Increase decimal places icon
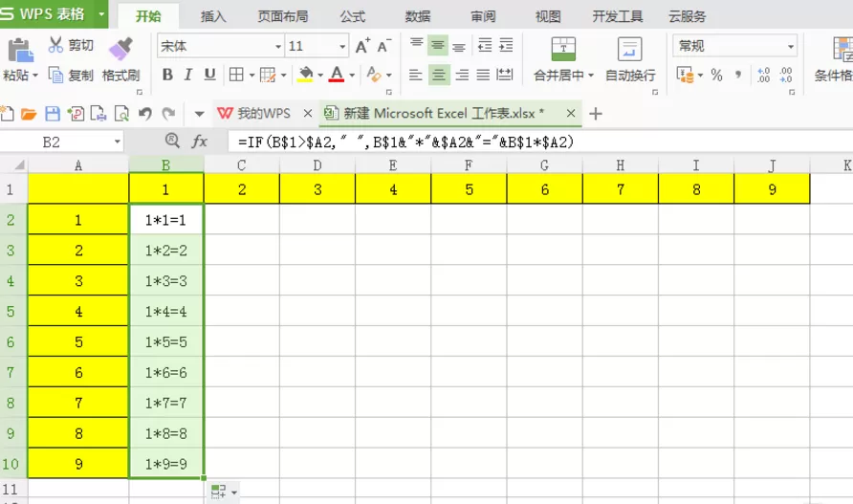This screenshot has height=504, width=853. coord(763,75)
